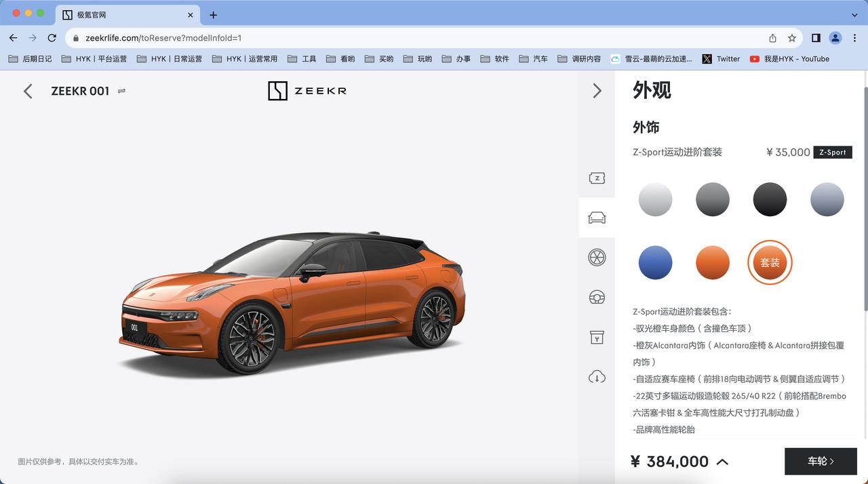This screenshot has height=484, width=868.
Task: Select the light blue-gray exterior color
Action: [x=827, y=199]
